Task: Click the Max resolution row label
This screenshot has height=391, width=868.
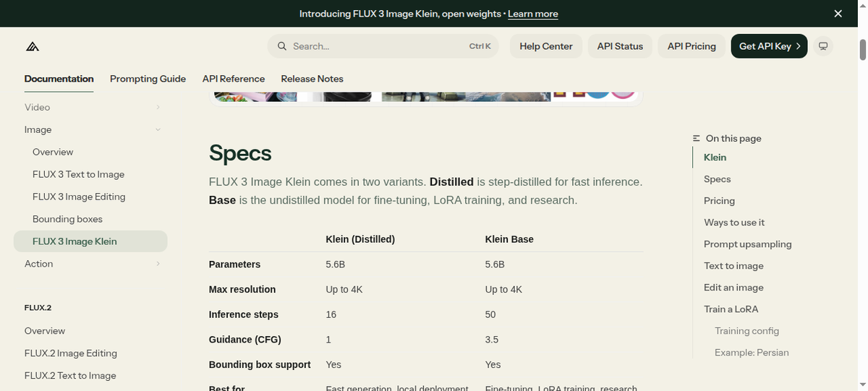Action: 242,290
